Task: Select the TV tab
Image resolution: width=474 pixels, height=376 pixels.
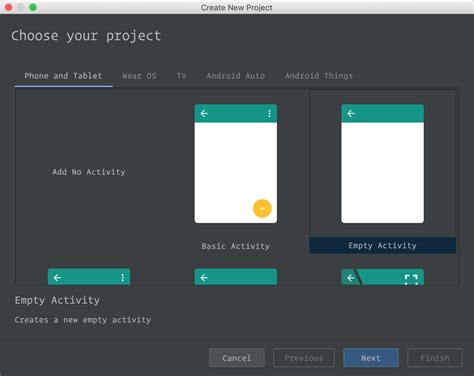Action: 181,76
